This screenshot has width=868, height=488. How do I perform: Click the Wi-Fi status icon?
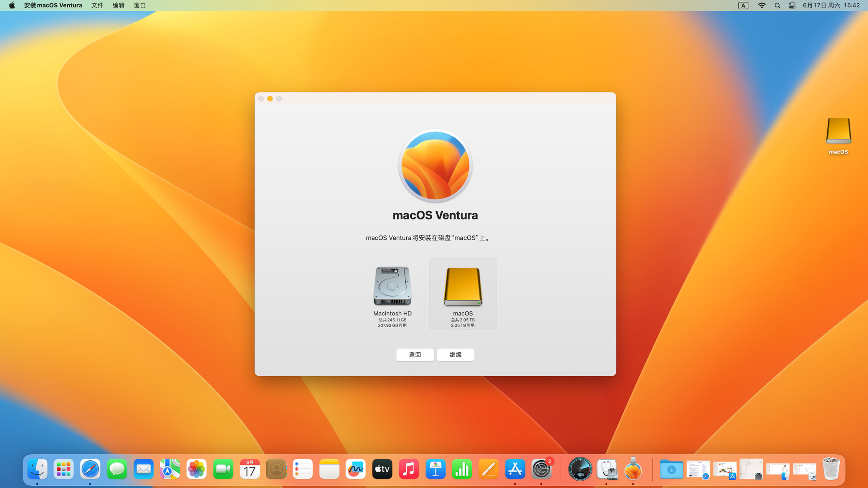pos(762,5)
